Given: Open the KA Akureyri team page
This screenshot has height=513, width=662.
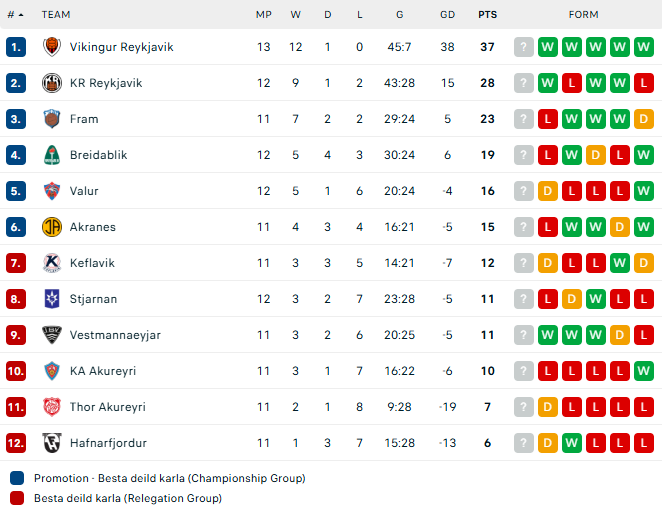Looking at the screenshot, I should pyautogui.click(x=103, y=371).
